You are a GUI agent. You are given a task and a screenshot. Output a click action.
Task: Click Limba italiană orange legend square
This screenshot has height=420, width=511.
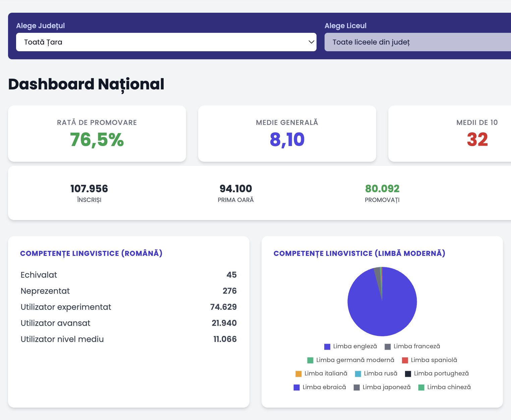click(298, 374)
